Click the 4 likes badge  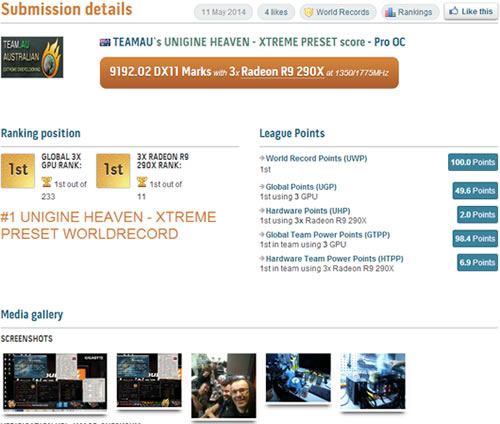tap(276, 12)
